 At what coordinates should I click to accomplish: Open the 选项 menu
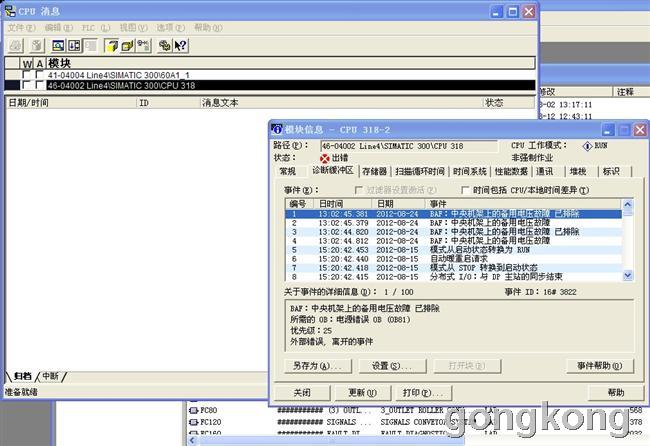(170, 28)
